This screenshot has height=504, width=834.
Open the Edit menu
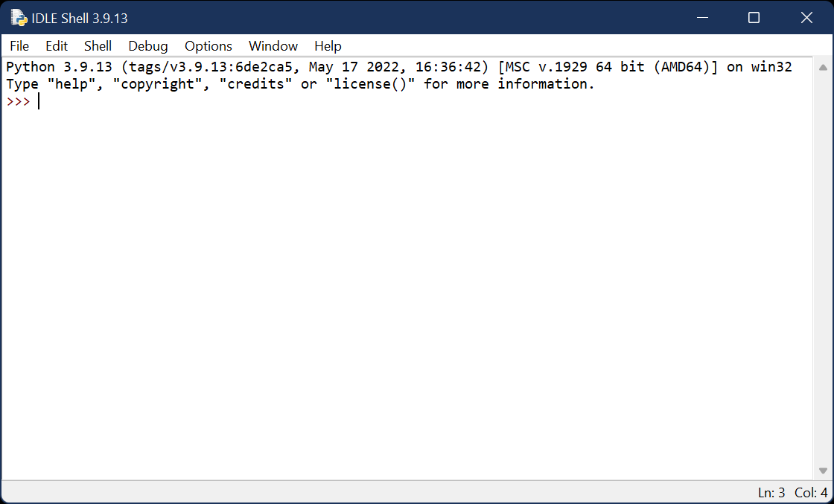(x=57, y=46)
